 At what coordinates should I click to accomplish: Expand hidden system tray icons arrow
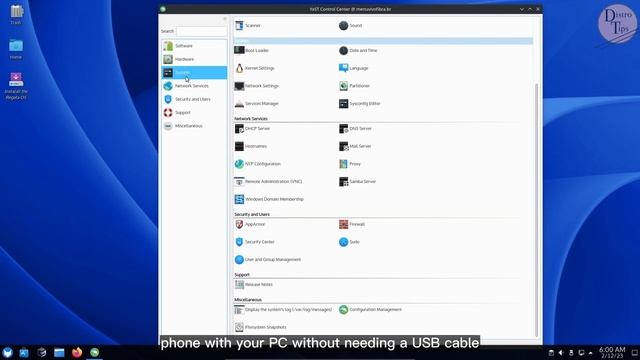click(591, 353)
